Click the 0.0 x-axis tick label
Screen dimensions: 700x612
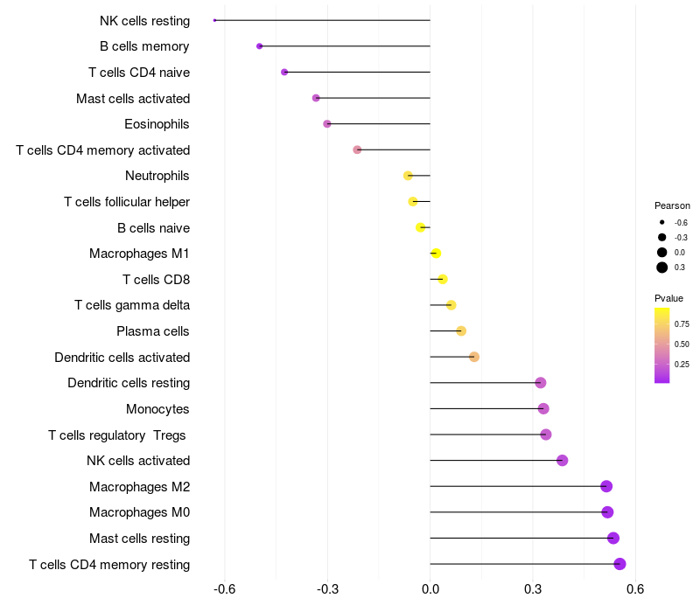(430, 589)
